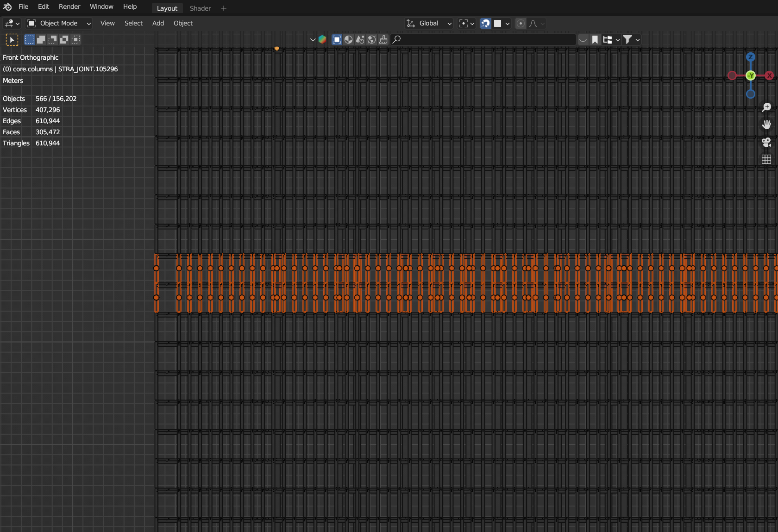Viewport: 778px width, 532px height.
Task: Set selection mode to intersect
Action: [76, 40]
